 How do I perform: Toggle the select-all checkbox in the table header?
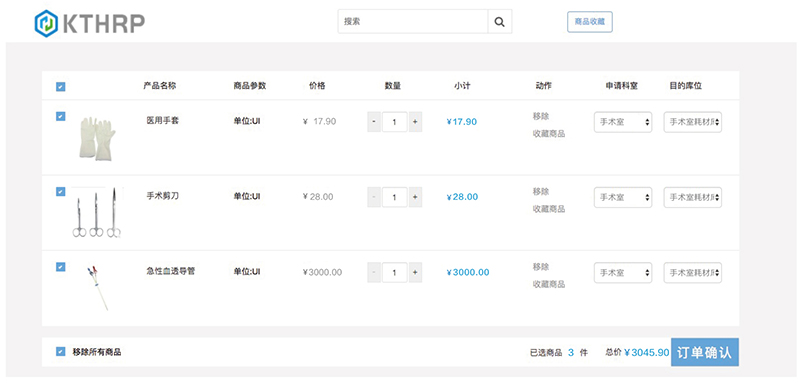(x=60, y=87)
